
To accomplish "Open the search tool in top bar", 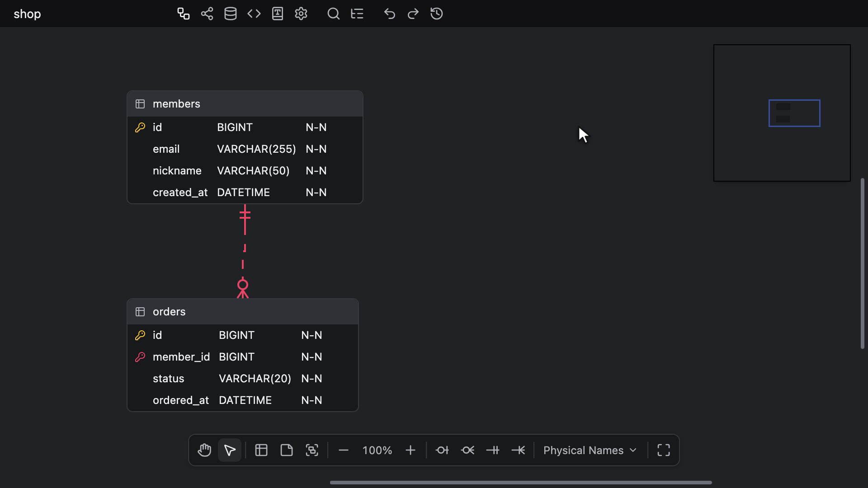I will pyautogui.click(x=334, y=14).
